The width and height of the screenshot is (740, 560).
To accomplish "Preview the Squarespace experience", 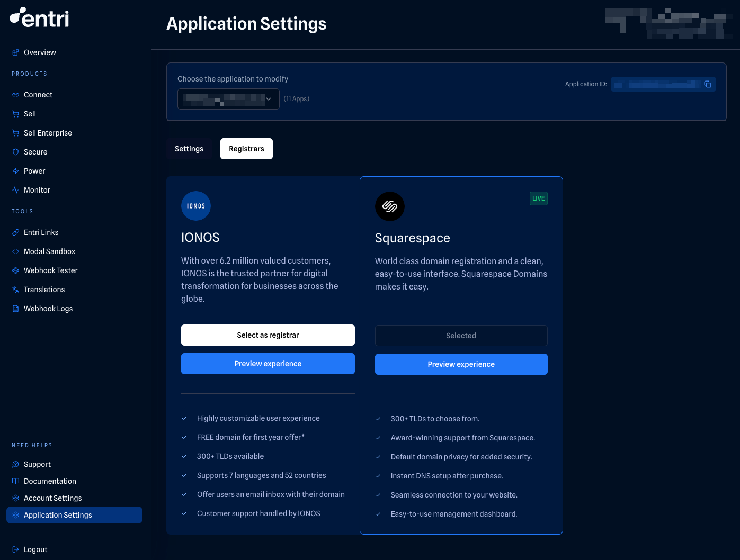I will 461,364.
